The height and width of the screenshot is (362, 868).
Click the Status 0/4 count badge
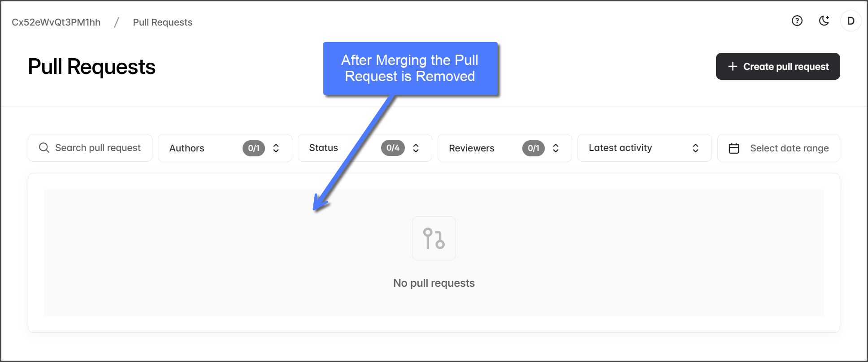point(393,148)
